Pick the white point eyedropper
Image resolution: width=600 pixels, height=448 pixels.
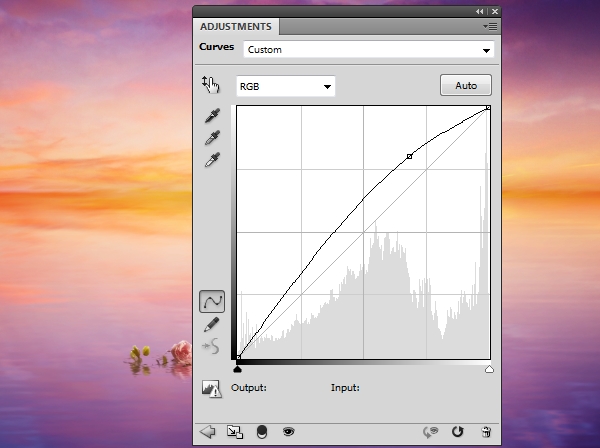click(x=212, y=160)
